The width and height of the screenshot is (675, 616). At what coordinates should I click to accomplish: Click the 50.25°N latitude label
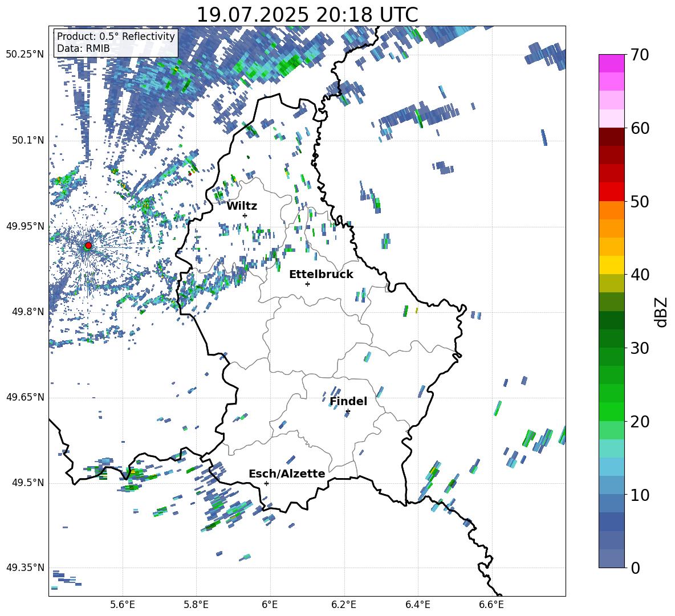(x=25, y=55)
